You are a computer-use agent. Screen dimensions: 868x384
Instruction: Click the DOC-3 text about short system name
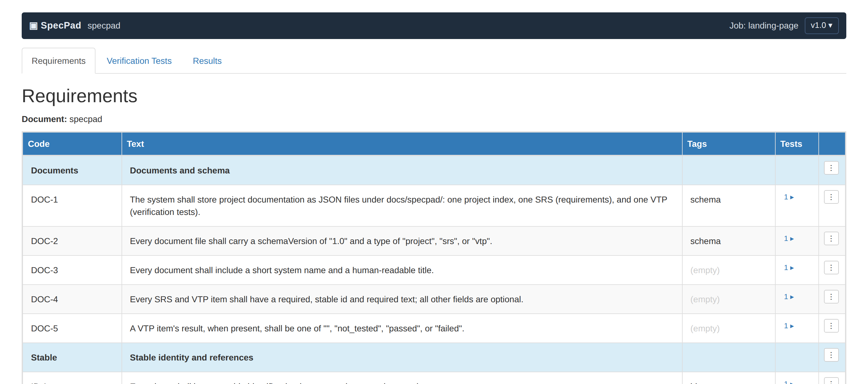(x=282, y=270)
